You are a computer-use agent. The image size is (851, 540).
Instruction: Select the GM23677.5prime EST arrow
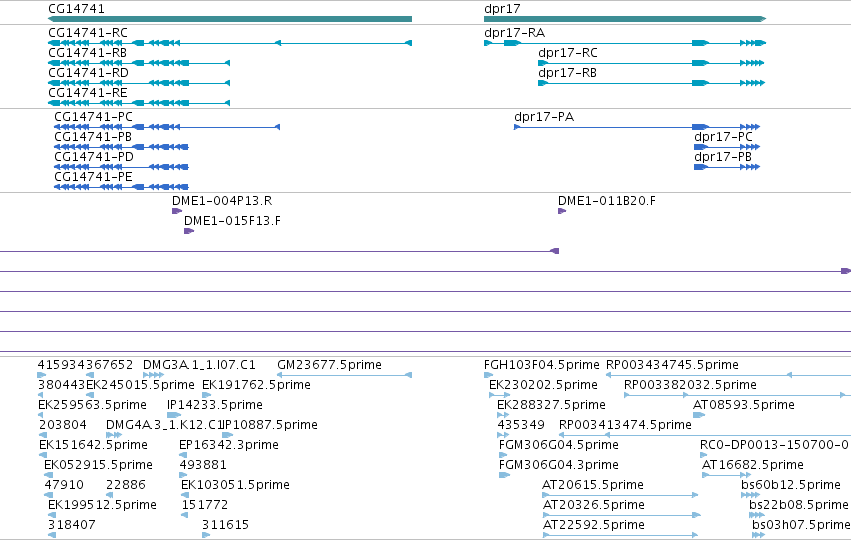(x=344, y=375)
